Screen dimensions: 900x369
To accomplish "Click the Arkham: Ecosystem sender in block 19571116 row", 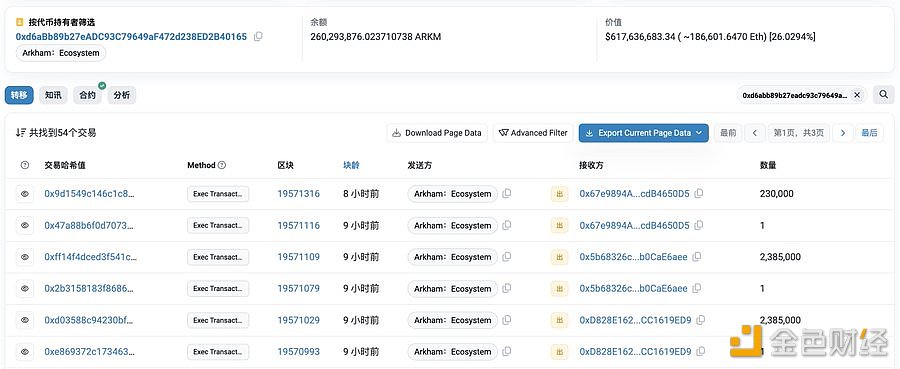I will coord(453,226).
